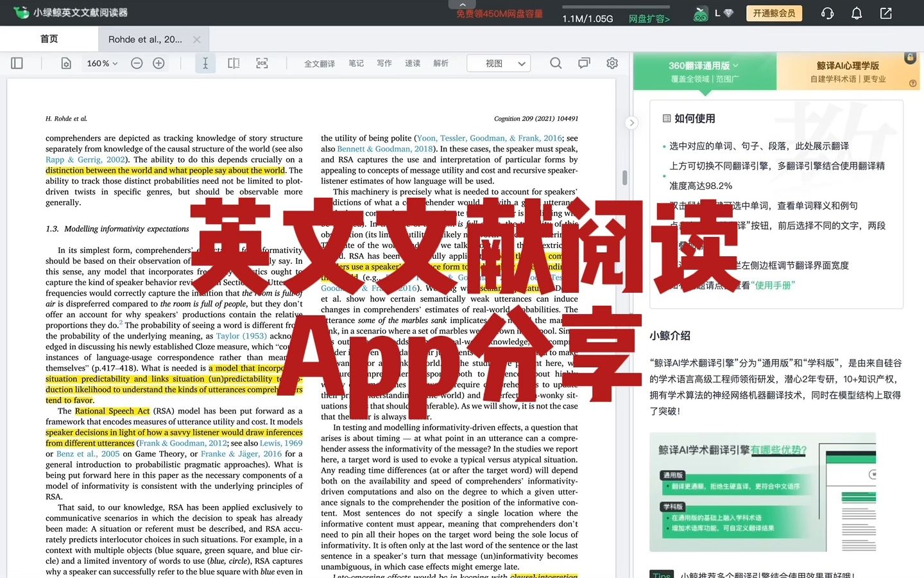Open customer service headset icon
This screenshot has height=578, width=924.
(827, 13)
